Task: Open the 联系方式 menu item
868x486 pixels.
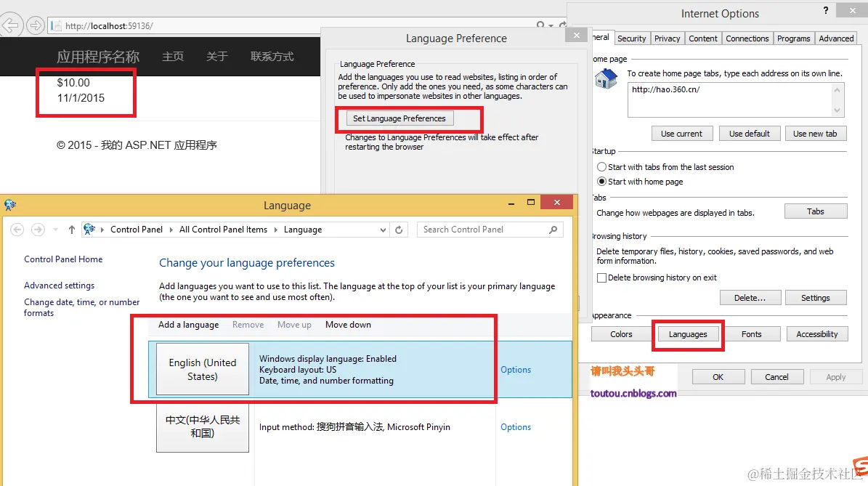Action: pos(272,56)
